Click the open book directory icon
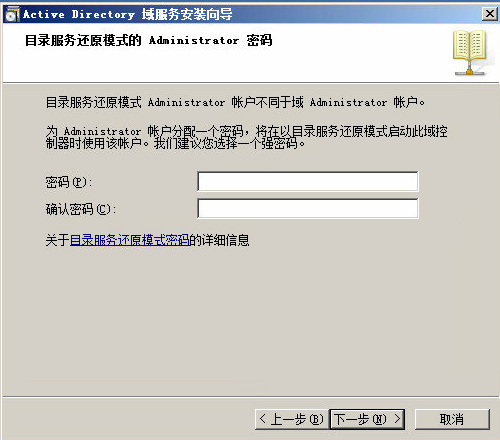Image resolution: width=500 pixels, height=440 pixels. click(x=470, y=53)
